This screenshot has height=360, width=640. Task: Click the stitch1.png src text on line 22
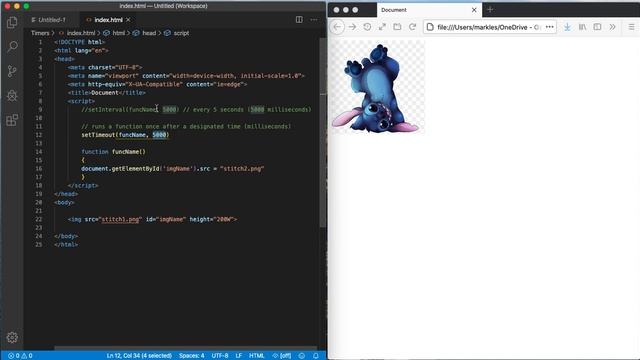(x=120, y=219)
